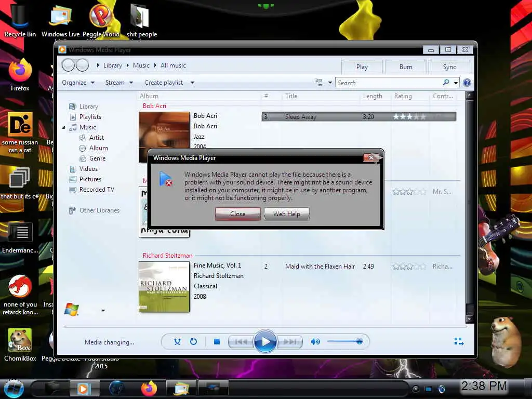This screenshot has height=399, width=532.
Task: Open Web Help from the error dialog
Action: [x=287, y=214]
